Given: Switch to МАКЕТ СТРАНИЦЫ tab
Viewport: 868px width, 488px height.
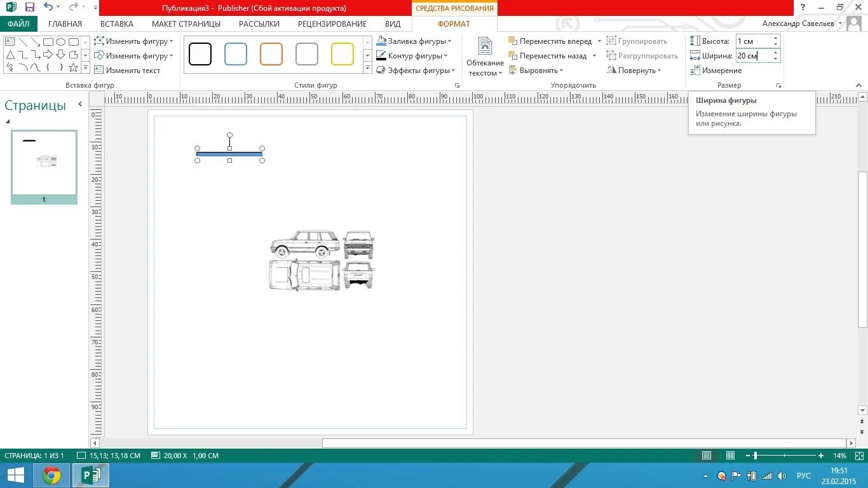Looking at the screenshot, I should 186,24.
